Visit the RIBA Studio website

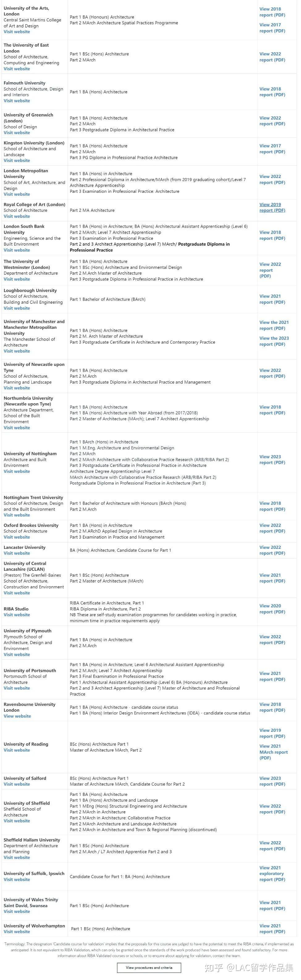(x=17, y=615)
